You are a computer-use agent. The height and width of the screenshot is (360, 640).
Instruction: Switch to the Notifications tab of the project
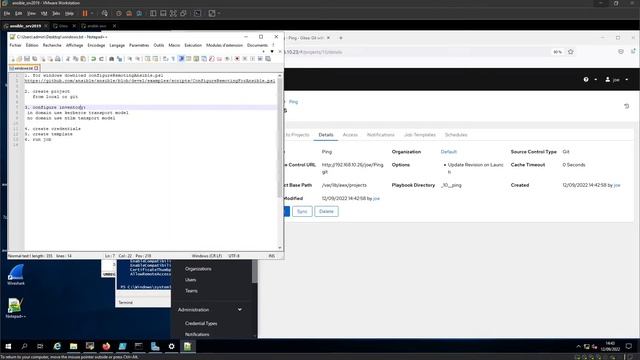380,135
